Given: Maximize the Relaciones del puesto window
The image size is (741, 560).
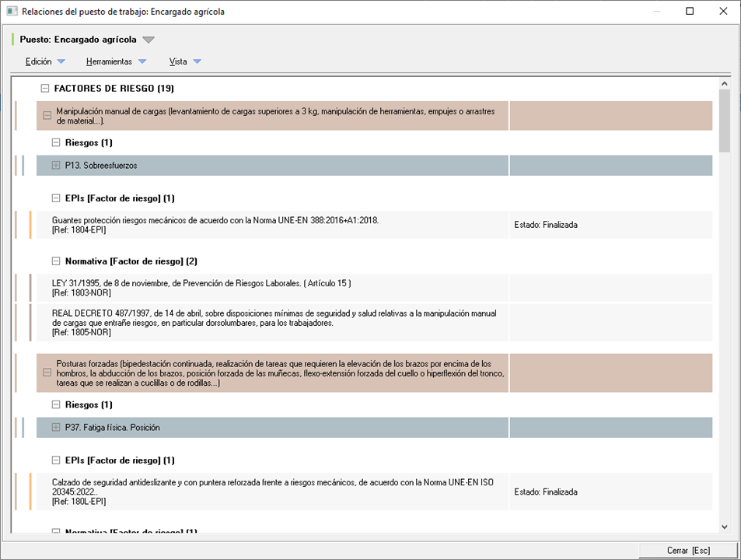Looking at the screenshot, I should [690, 12].
